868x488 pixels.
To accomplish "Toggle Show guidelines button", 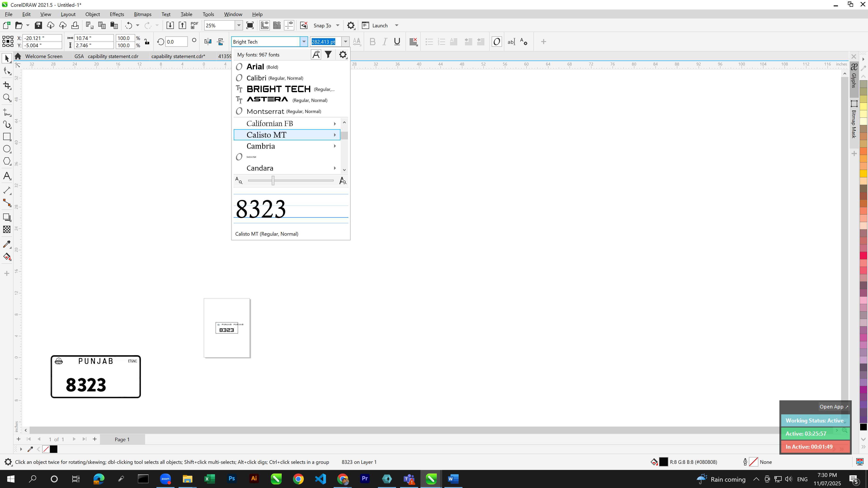I will [289, 25].
